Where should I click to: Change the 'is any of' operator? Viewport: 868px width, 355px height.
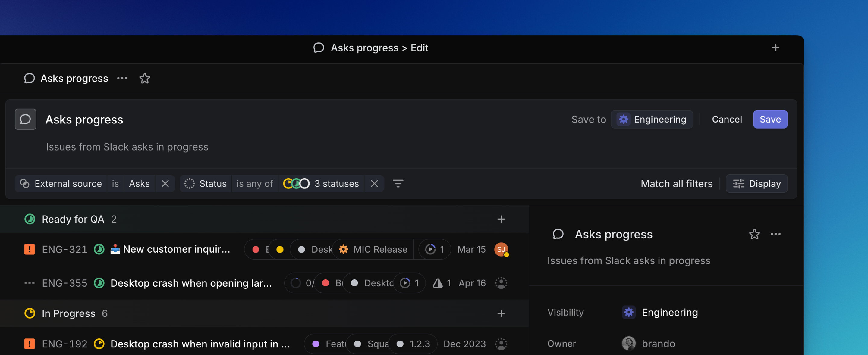click(x=254, y=184)
